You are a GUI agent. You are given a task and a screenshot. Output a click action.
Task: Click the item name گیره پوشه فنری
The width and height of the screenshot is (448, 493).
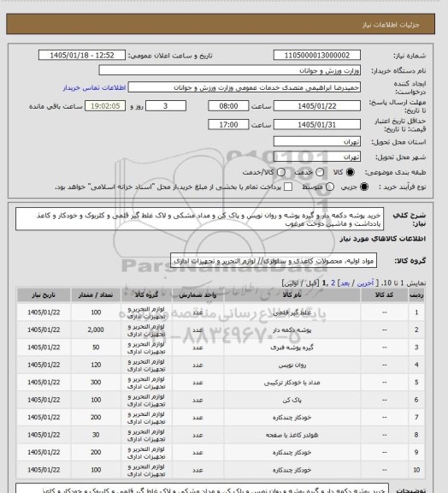[292, 347]
